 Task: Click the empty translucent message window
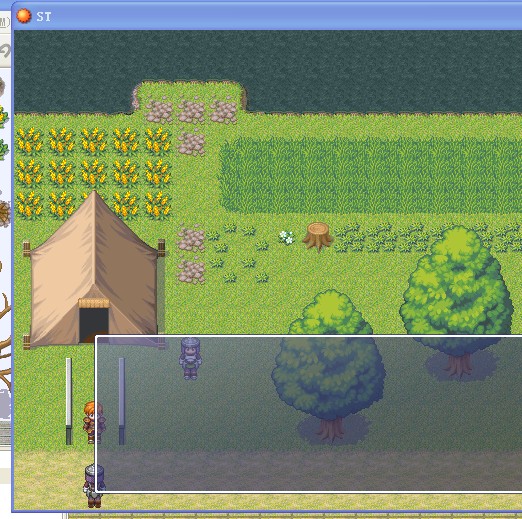309,414
